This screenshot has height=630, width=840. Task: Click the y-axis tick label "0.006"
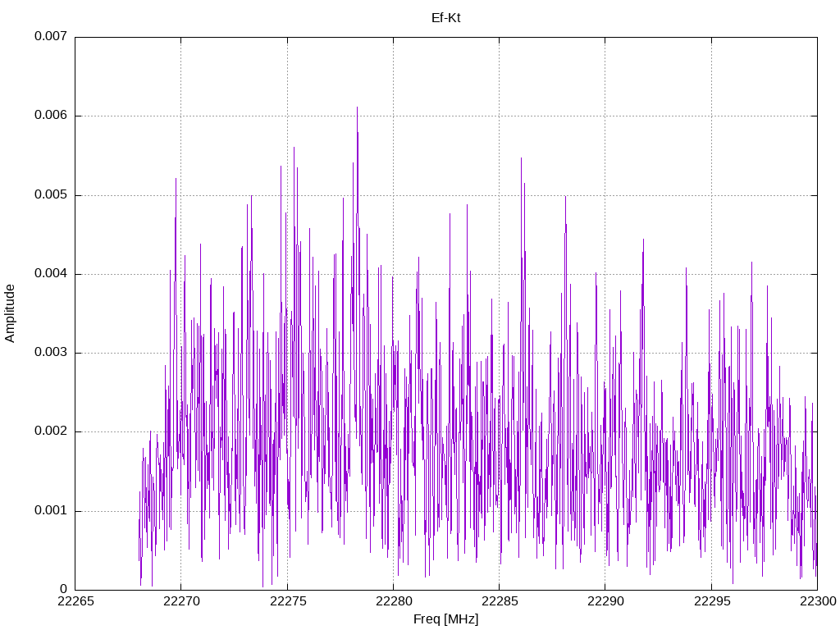point(51,115)
